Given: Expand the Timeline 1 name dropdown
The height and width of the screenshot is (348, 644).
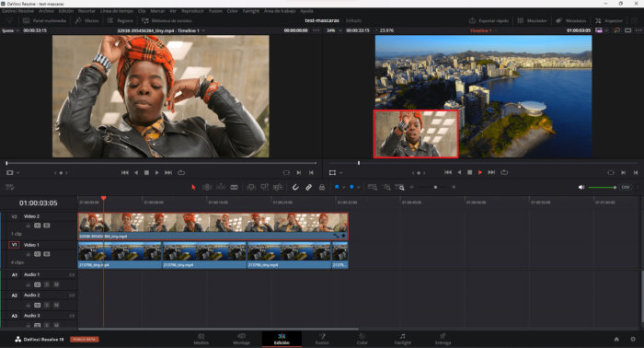Looking at the screenshot, I should (x=483, y=30).
